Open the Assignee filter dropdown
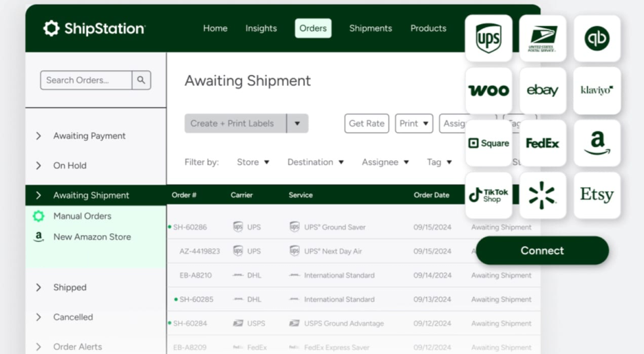Screen dimensions: 644x354 385,162
